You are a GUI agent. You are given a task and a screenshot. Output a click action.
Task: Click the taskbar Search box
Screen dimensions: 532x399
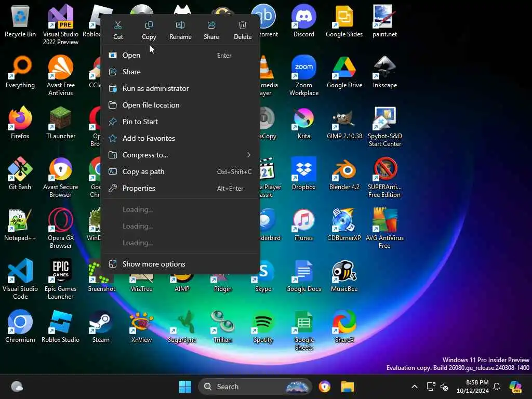255,387
